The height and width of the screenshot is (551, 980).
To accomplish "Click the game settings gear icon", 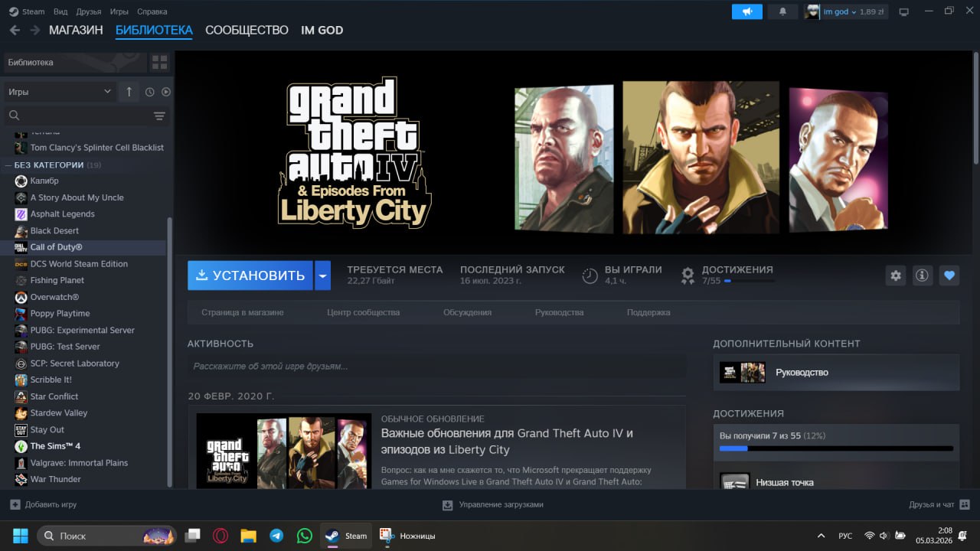I will click(x=895, y=275).
